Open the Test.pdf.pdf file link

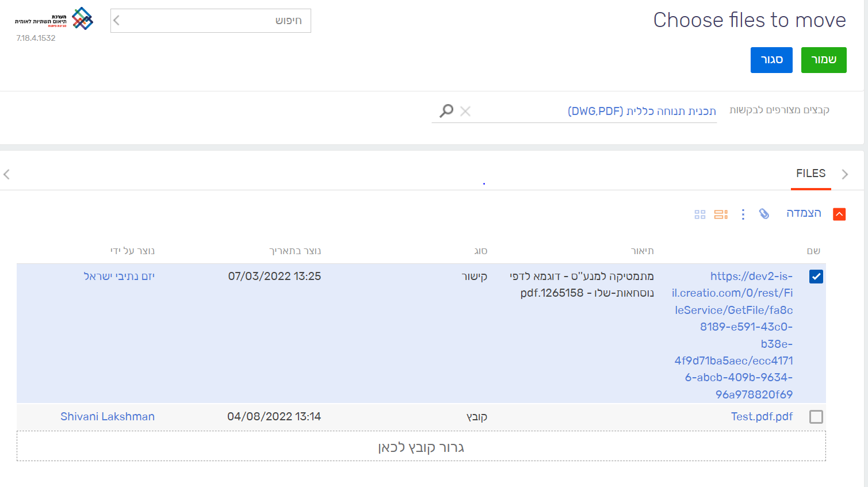[762, 416]
